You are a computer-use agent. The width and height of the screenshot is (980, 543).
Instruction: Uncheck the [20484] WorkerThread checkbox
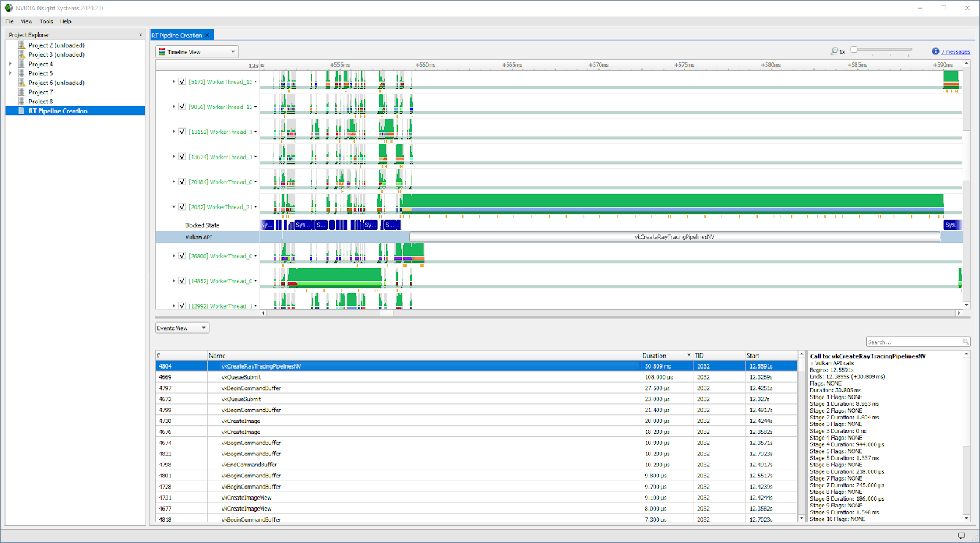(182, 182)
